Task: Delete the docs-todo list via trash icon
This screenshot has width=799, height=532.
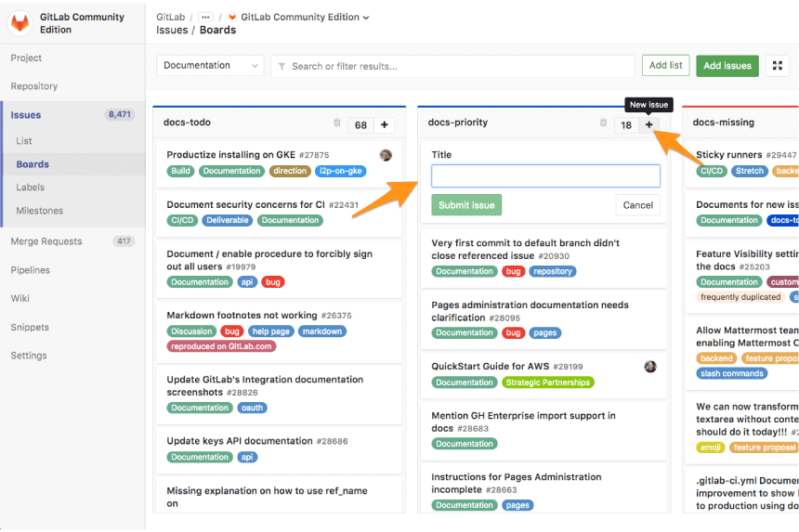Action: 337,123
